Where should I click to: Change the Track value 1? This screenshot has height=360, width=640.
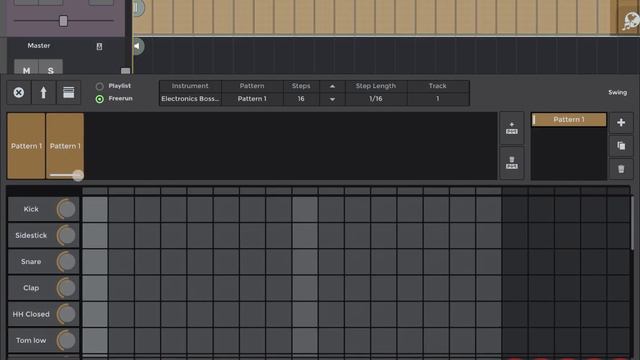point(438,99)
